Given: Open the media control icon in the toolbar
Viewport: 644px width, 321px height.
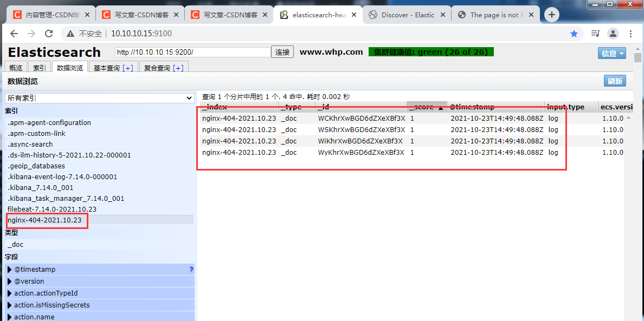Looking at the screenshot, I should point(596,34).
